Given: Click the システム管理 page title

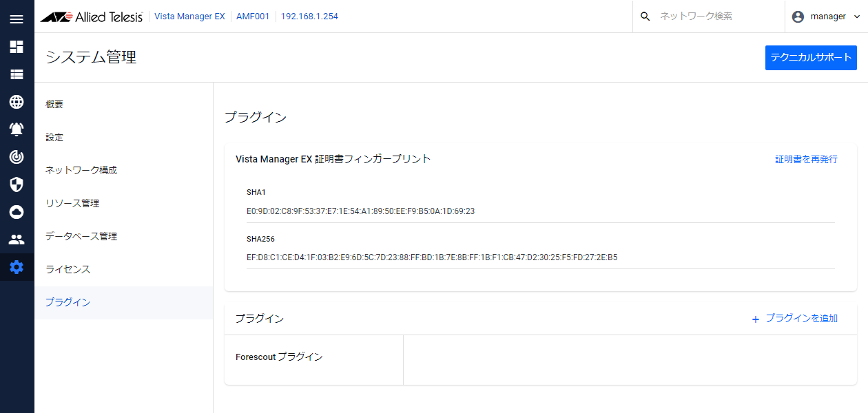Looking at the screenshot, I should 91,58.
